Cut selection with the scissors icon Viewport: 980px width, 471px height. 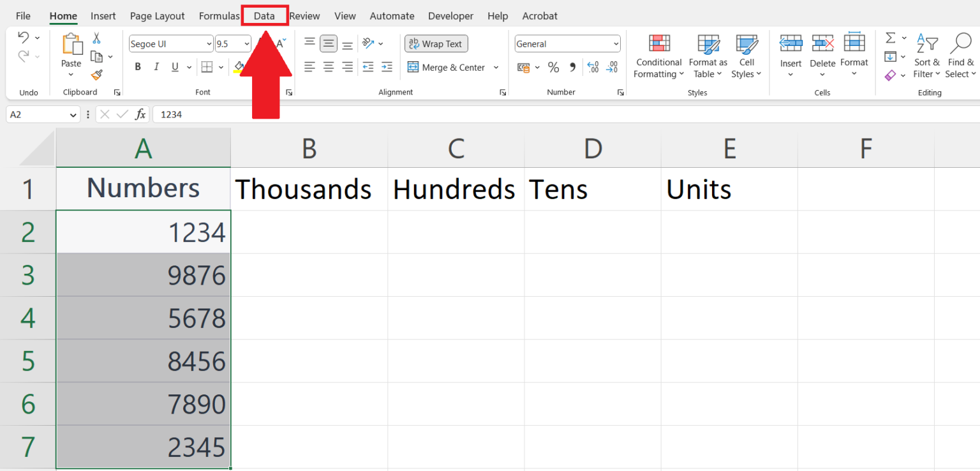97,38
